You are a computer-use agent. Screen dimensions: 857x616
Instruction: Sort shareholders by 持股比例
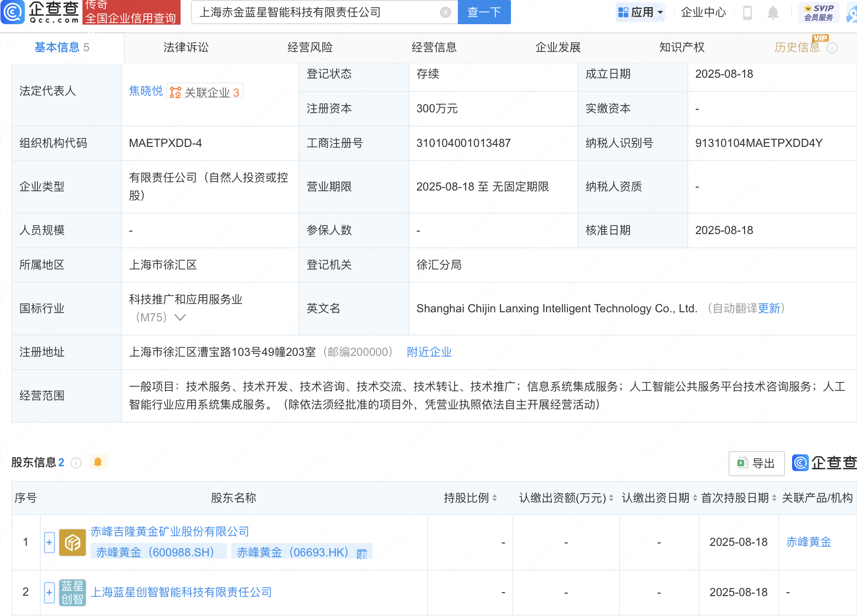495,498
